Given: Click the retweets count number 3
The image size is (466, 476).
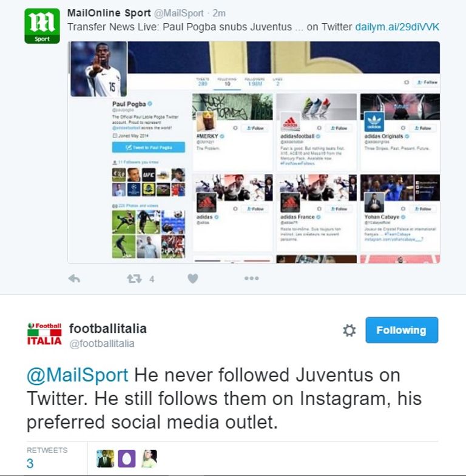Looking at the screenshot, I should tap(30, 463).
